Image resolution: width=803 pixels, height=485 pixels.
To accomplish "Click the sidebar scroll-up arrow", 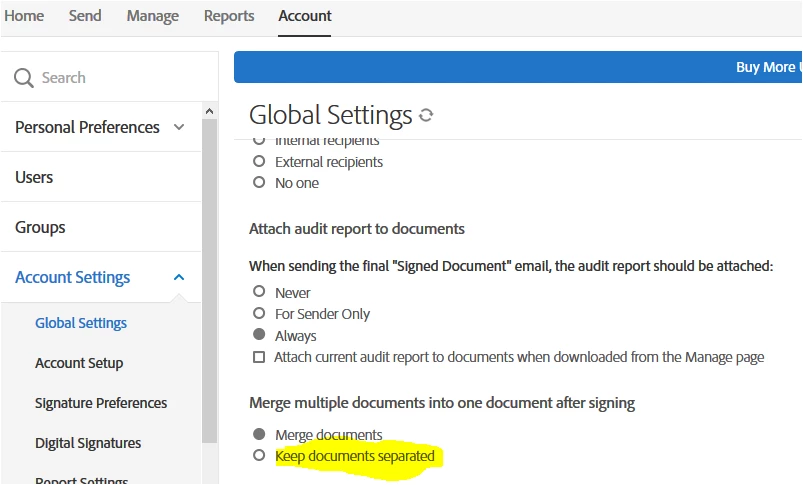I will [x=209, y=111].
